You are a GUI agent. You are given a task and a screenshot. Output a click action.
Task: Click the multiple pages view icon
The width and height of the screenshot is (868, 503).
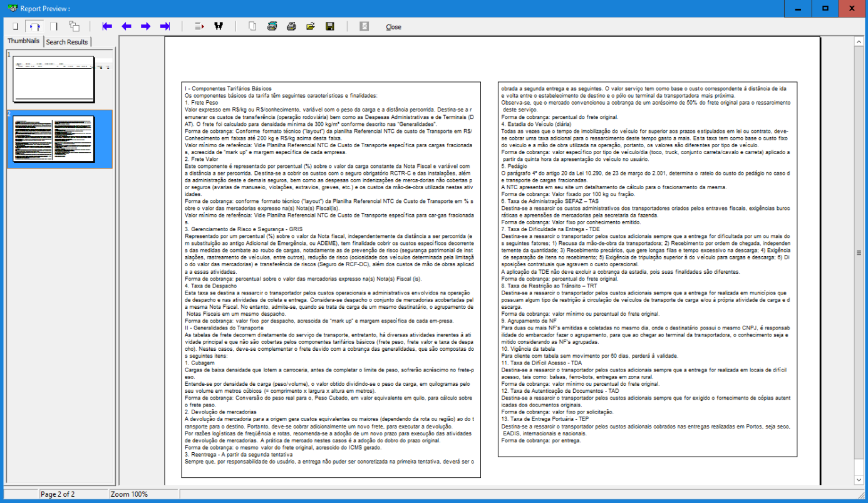(74, 26)
